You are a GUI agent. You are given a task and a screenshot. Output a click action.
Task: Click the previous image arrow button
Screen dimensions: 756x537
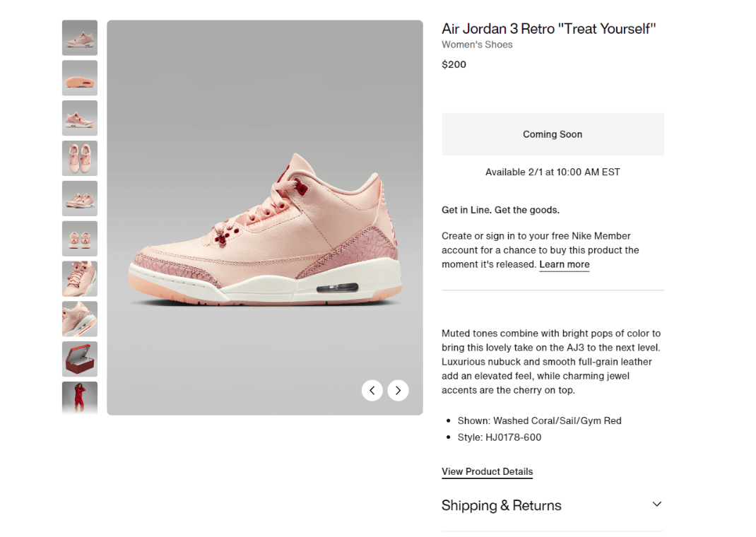click(372, 390)
